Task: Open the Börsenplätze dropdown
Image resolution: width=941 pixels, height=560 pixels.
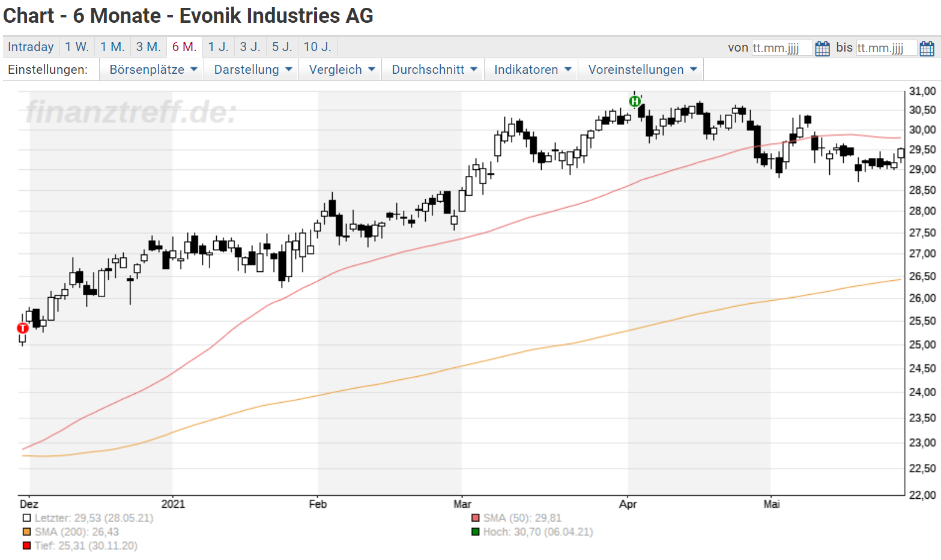Action: [153, 70]
